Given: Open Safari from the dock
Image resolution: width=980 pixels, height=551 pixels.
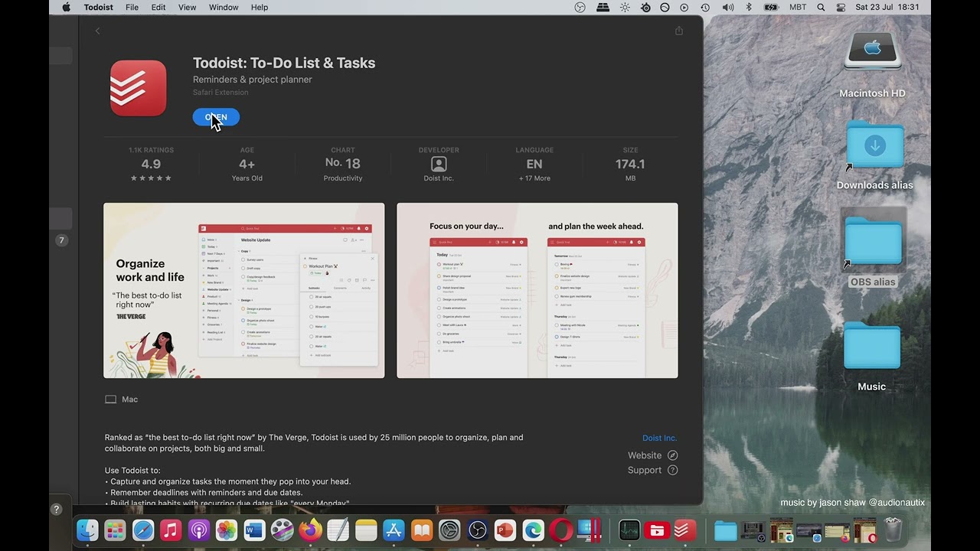Looking at the screenshot, I should (143, 530).
